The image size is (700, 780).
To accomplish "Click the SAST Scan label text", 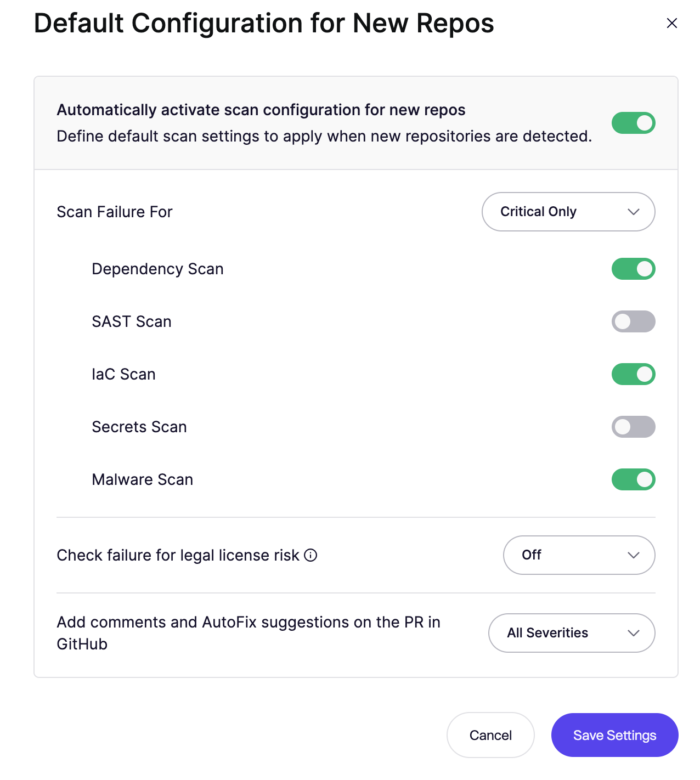I will tap(132, 321).
